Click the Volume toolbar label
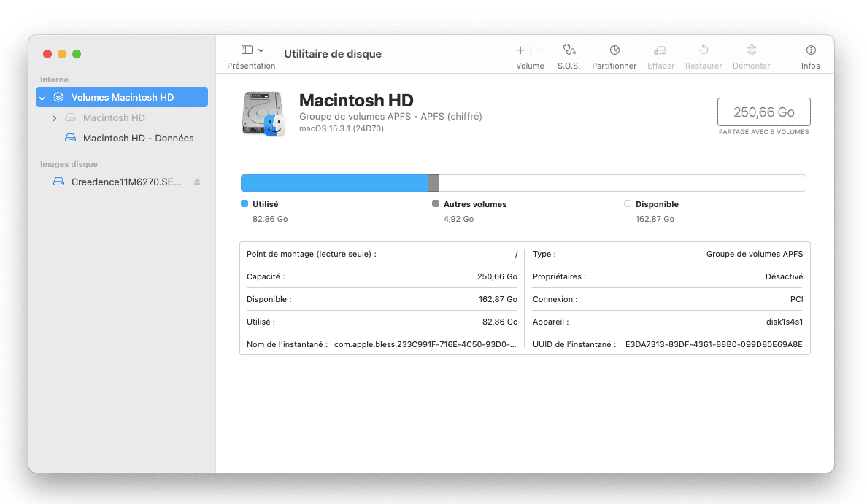Image resolution: width=867 pixels, height=504 pixels. [x=530, y=66]
